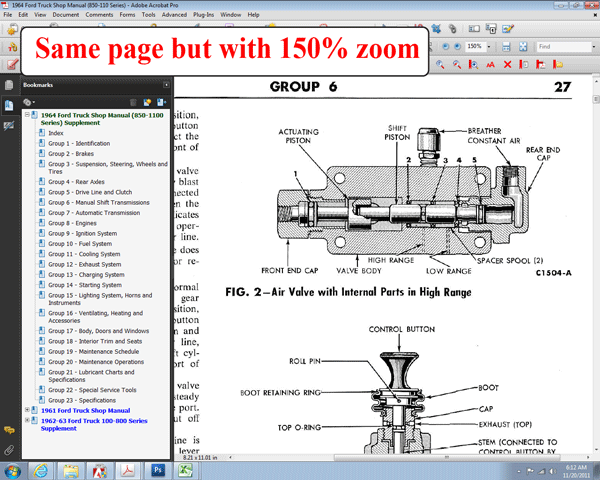This screenshot has width=600, height=480.
Task: Open the Window menu
Action: point(231,15)
